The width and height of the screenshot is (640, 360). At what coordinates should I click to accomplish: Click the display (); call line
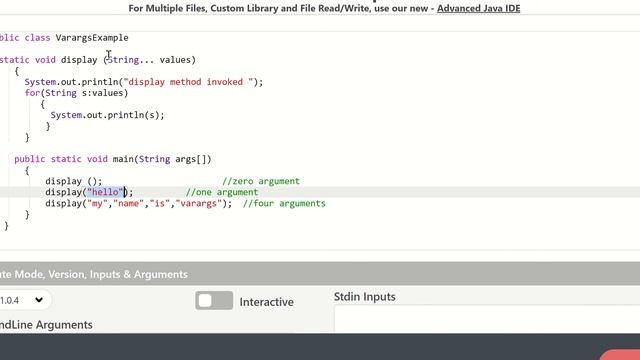73,181
